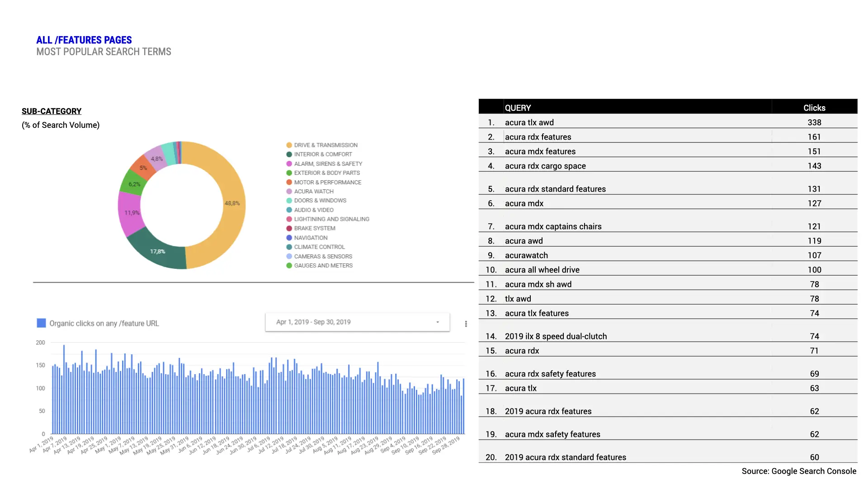Select the BRAKE SYSTEM legend dot
This screenshot has width=868, height=488.
pyautogui.click(x=288, y=228)
